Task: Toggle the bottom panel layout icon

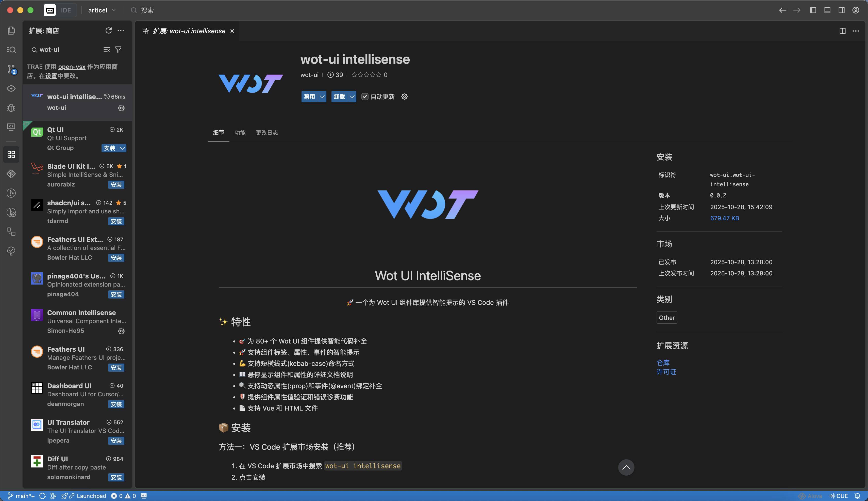Action: (x=827, y=10)
